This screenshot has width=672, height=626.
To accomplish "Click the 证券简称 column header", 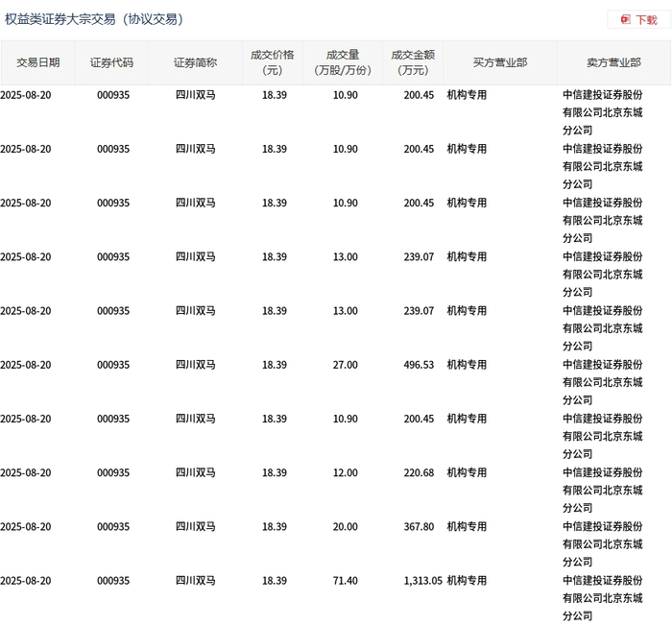I will point(196,62).
